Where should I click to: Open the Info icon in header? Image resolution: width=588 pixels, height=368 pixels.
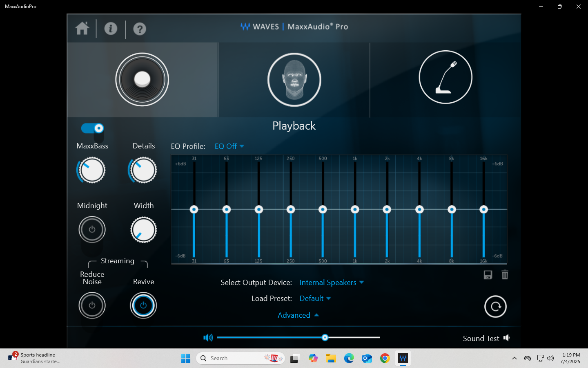point(111,29)
